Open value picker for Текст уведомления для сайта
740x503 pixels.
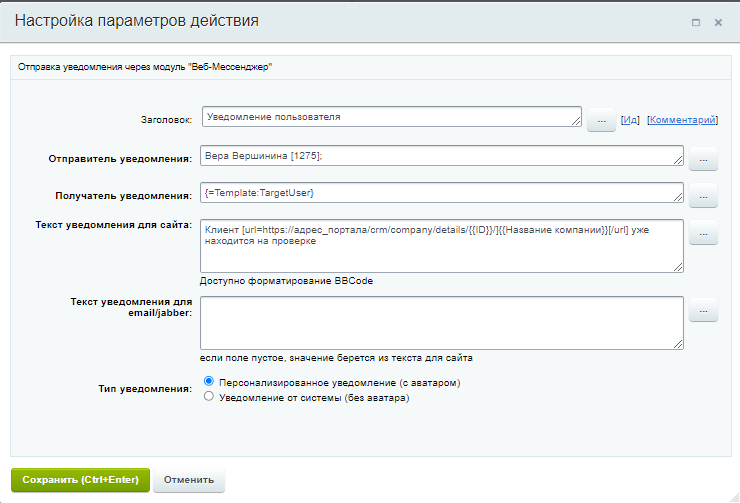click(x=703, y=233)
